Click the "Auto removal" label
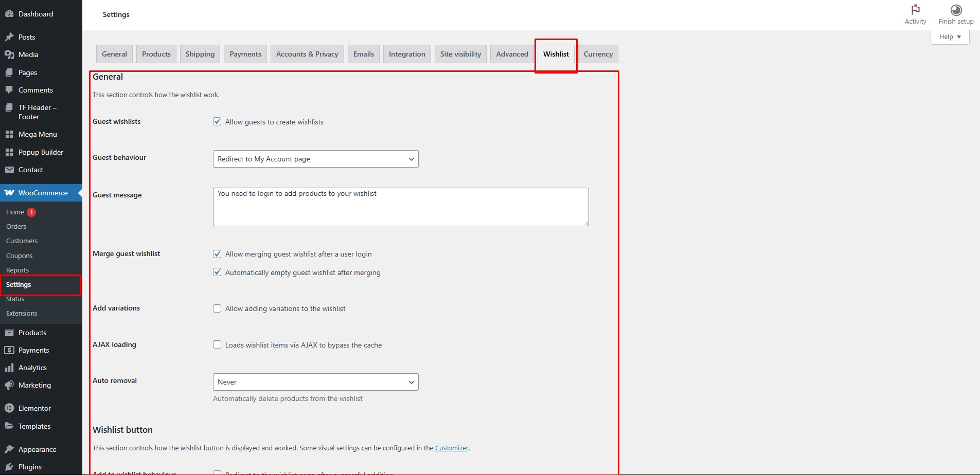This screenshot has width=980, height=475. [115, 380]
